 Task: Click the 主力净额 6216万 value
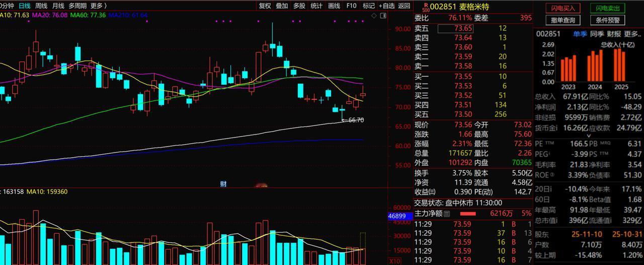502,214
